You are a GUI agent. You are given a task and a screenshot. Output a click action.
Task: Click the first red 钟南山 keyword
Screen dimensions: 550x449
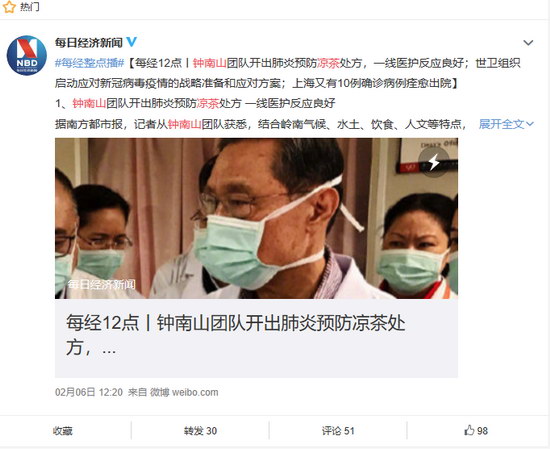pos(210,63)
